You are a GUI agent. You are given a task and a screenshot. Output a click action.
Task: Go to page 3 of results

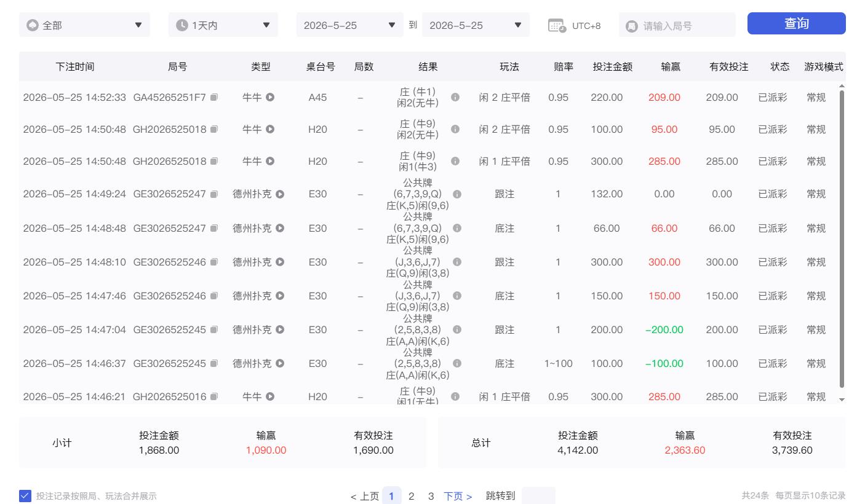(431, 496)
